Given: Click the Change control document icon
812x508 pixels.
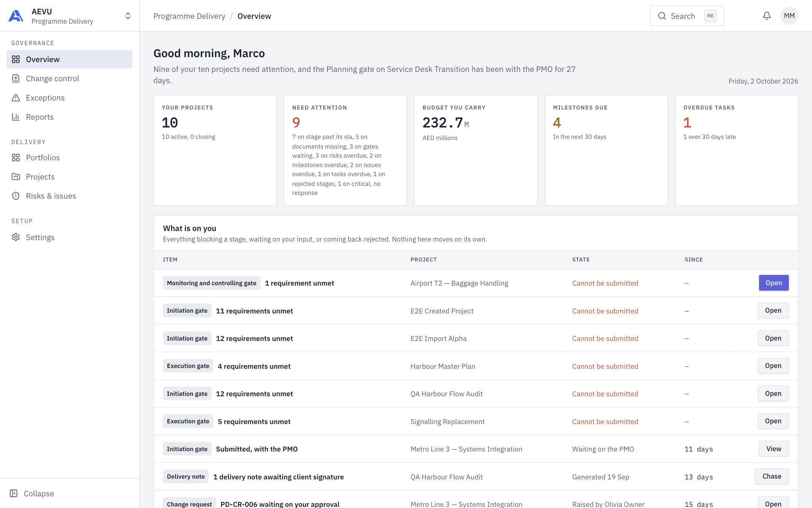Looking at the screenshot, I should coord(16,79).
